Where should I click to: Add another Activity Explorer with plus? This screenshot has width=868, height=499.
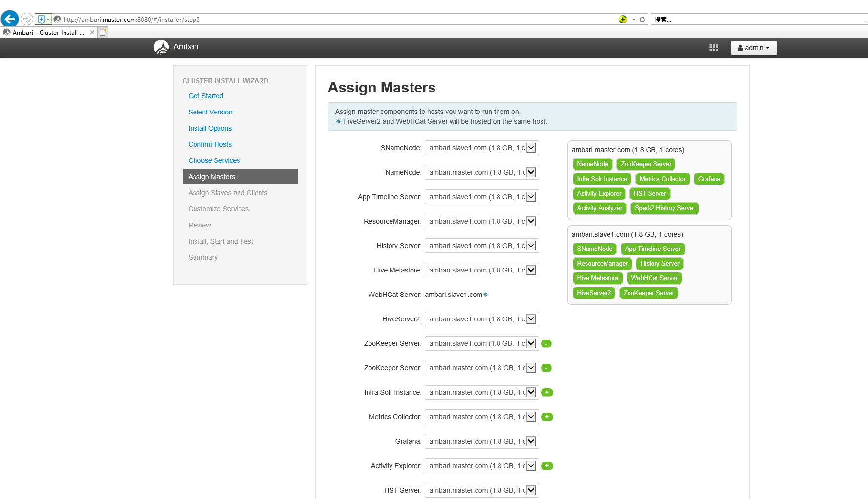(x=547, y=466)
